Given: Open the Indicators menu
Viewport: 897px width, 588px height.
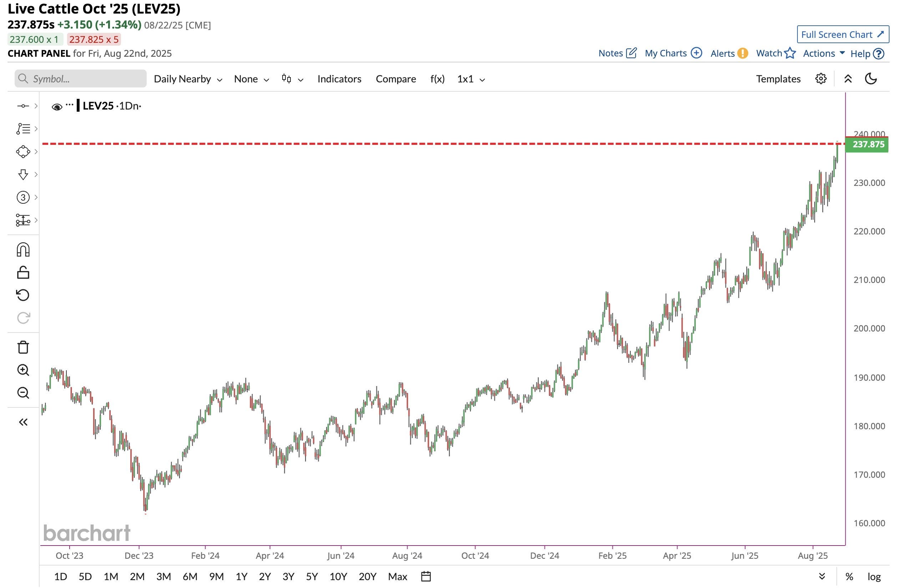Looking at the screenshot, I should tap(339, 79).
